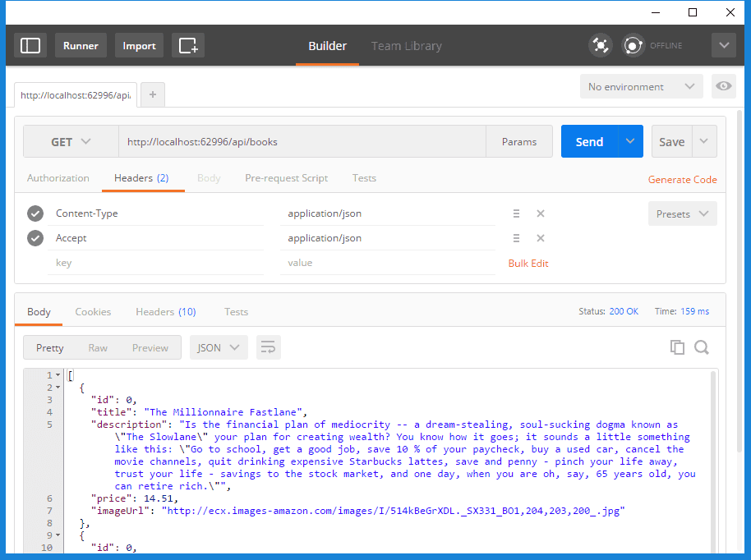Toggle the sidebar panel icon
Screen dimensions: 751x560
(30, 45)
